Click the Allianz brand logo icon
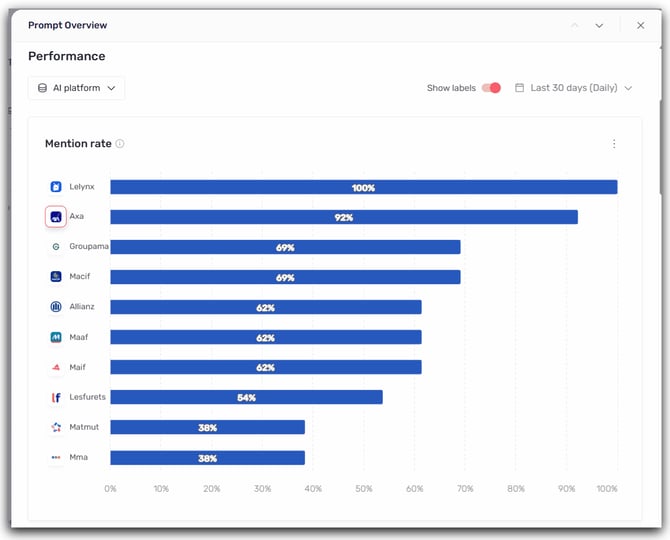670x540 pixels. pyautogui.click(x=56, y=307)
